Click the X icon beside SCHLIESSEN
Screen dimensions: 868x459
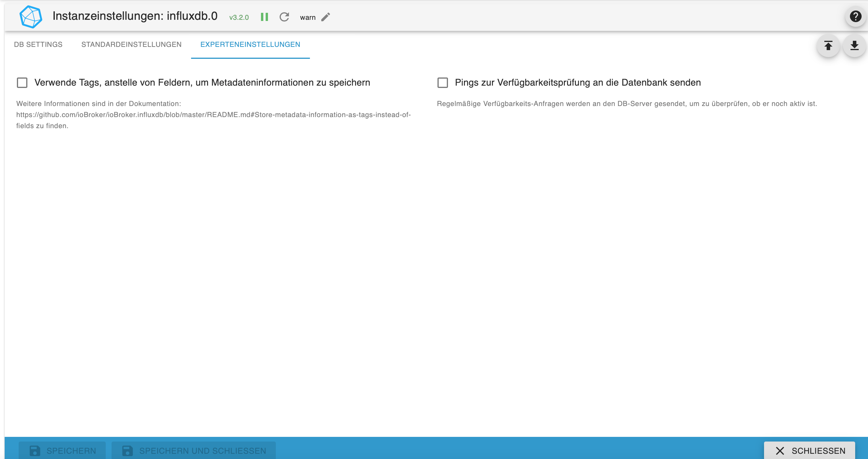point(779,451)
